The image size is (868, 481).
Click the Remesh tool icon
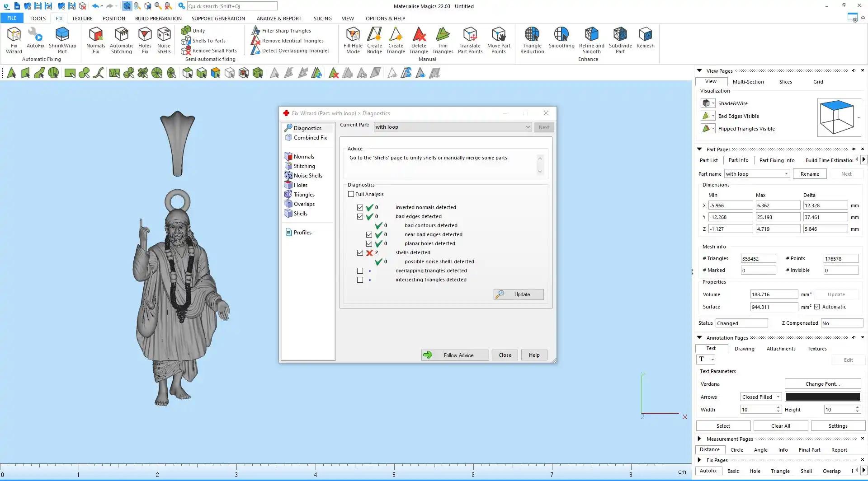(x=645, y=38)
